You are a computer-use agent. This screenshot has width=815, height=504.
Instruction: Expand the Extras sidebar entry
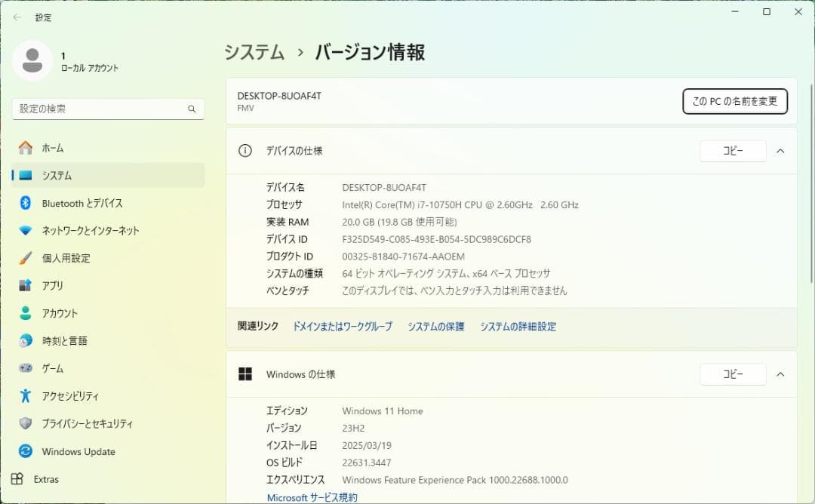click(47, 478)
